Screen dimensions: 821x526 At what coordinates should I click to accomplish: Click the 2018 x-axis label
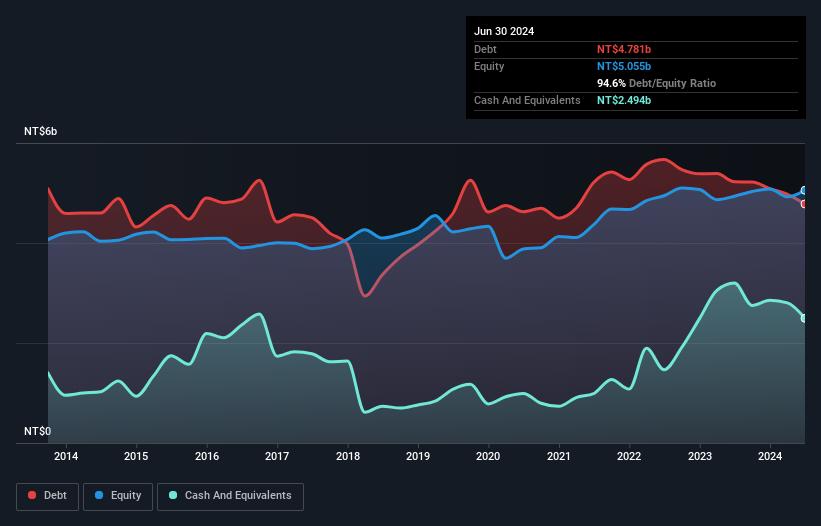click(348, 456)
